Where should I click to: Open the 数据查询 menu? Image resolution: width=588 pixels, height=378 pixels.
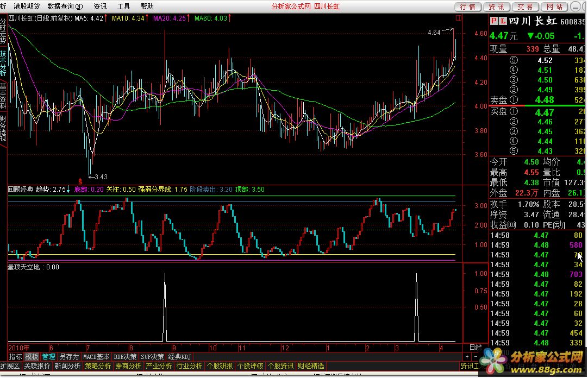(65, 7)
